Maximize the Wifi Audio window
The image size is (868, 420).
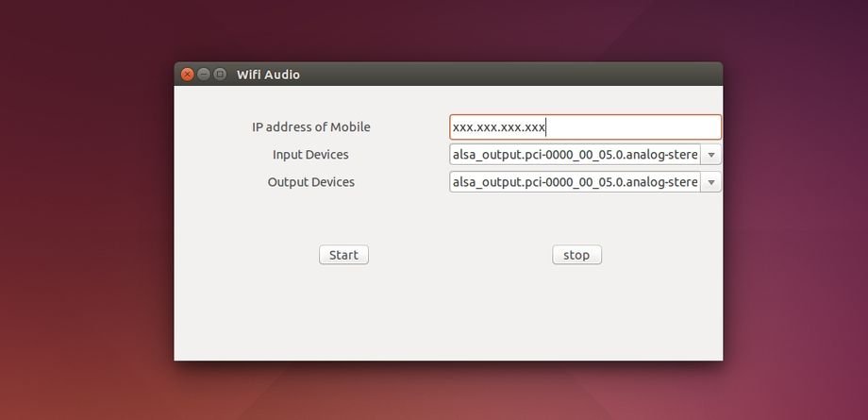pyautogui.click(x=219, y=75)
